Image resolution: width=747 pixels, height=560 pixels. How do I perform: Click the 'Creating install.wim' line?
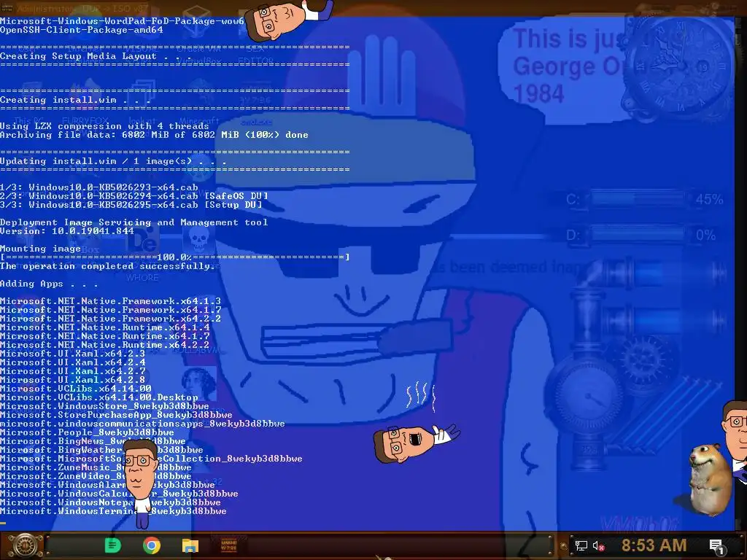[75, 100]
